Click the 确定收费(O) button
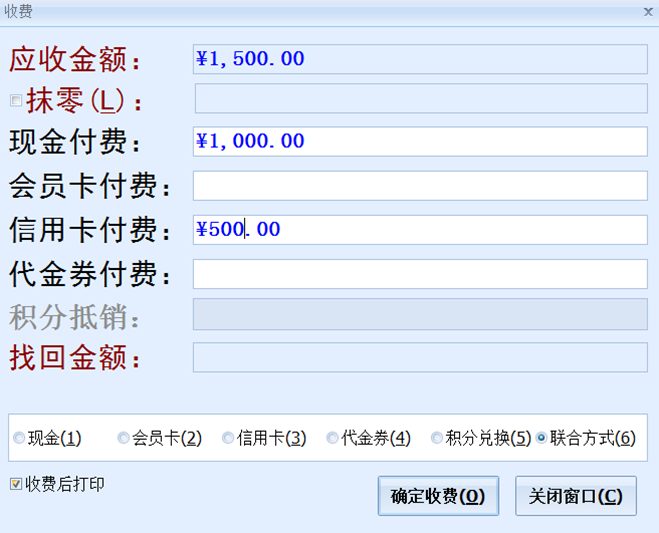This screenshot has width=659, height=533. (437, 496)
